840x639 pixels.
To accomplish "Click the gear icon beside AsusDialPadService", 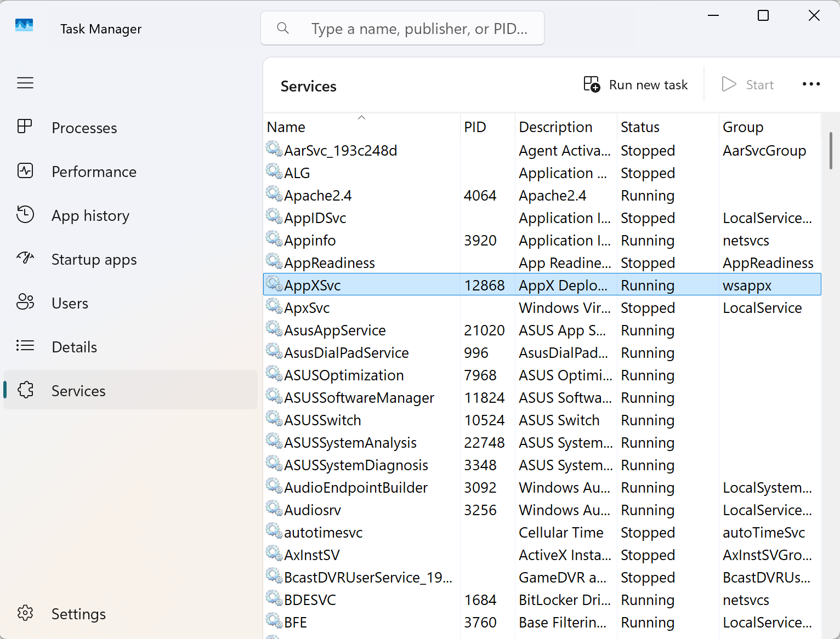I will 274,351.
